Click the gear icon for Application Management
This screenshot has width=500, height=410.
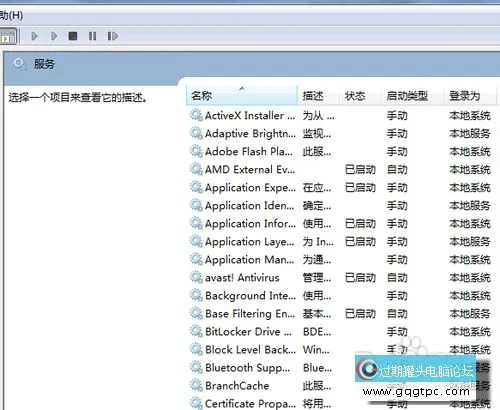tap(196, 259)
